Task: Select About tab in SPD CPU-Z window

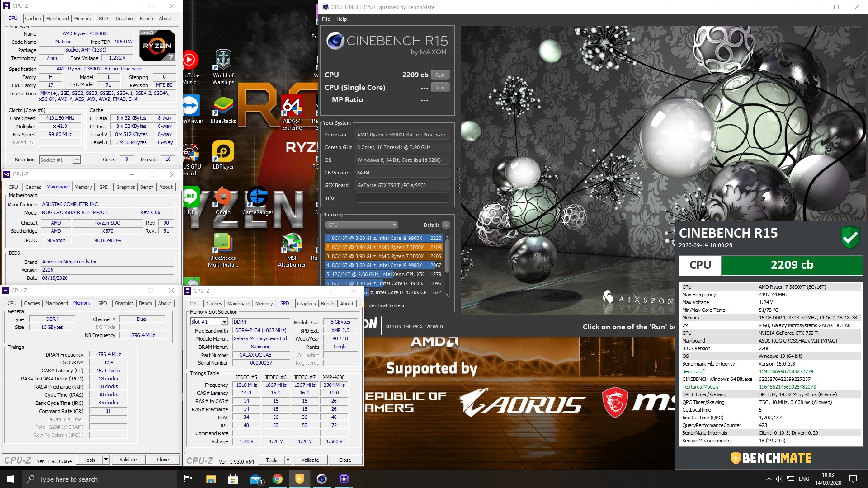Action: 347,304
